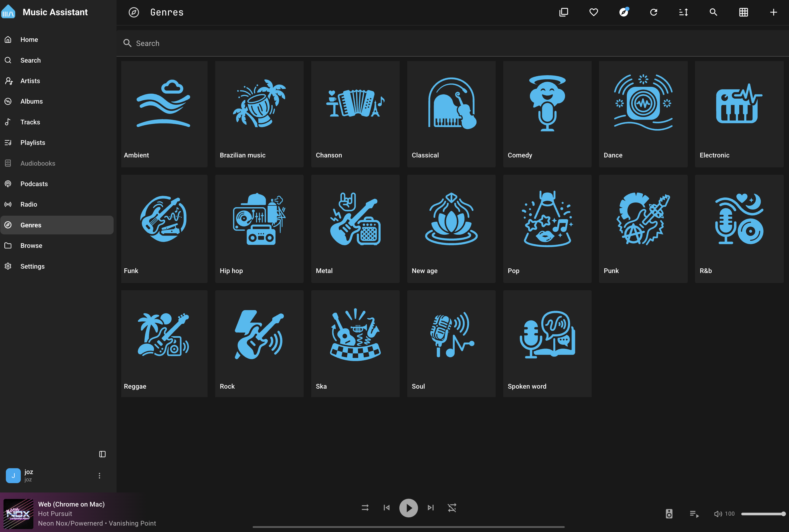
Task: Toggle the library-only compass filter icon
Action: click(x=623, y=13)
